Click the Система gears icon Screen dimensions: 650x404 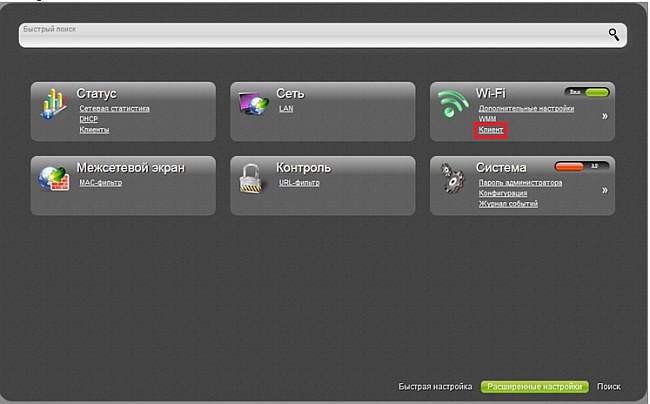click(454, 179)
